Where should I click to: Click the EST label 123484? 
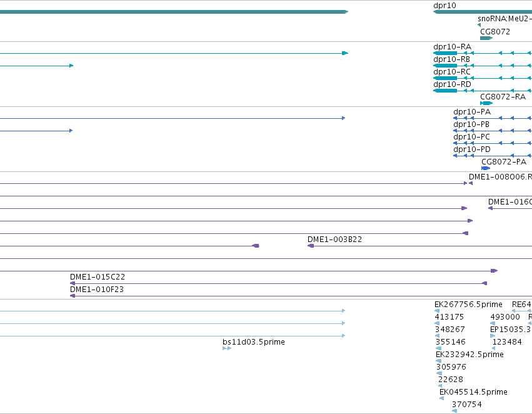point(507,341)
